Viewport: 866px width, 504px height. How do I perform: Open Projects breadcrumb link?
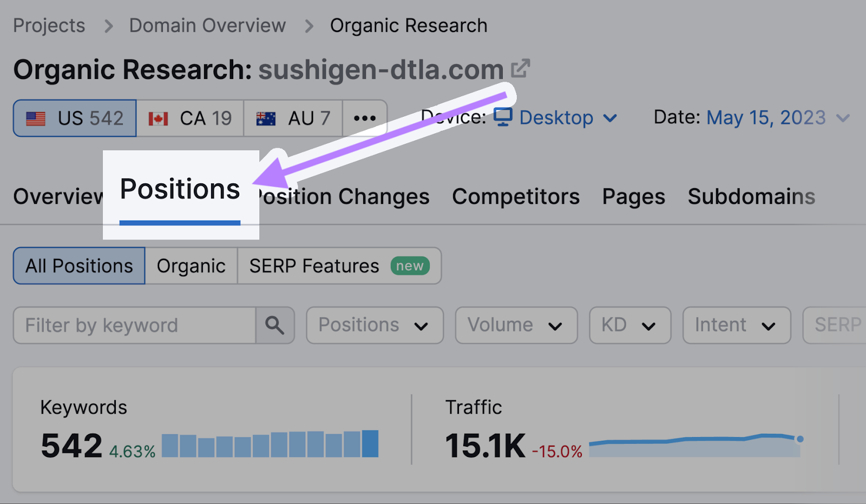coord(49,25)
